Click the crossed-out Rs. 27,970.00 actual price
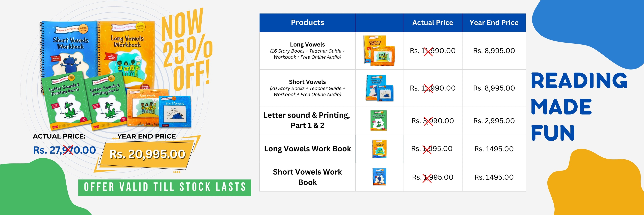644x215 pixels. tap(65, 150)
